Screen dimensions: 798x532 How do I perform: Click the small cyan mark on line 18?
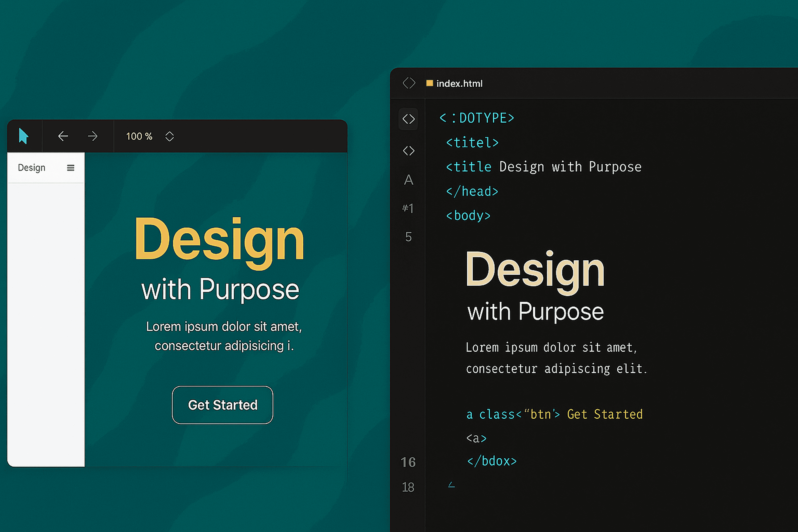pos(451,485)
